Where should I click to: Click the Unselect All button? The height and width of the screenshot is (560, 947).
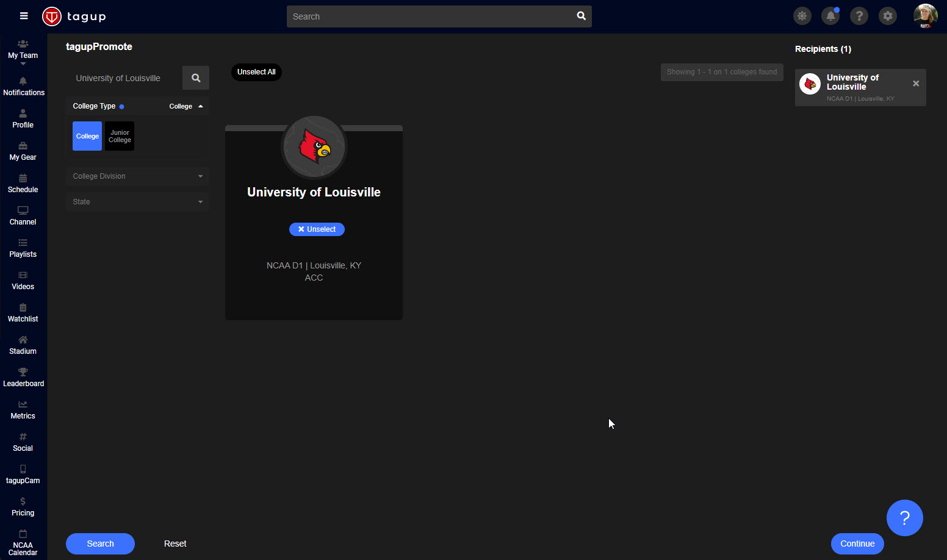coord(256,72)
